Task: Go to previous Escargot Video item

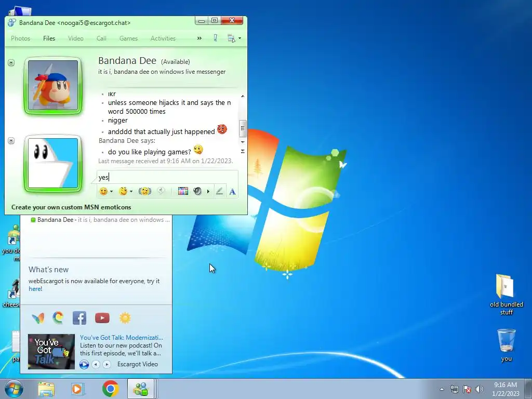Action: coord(96,364)
